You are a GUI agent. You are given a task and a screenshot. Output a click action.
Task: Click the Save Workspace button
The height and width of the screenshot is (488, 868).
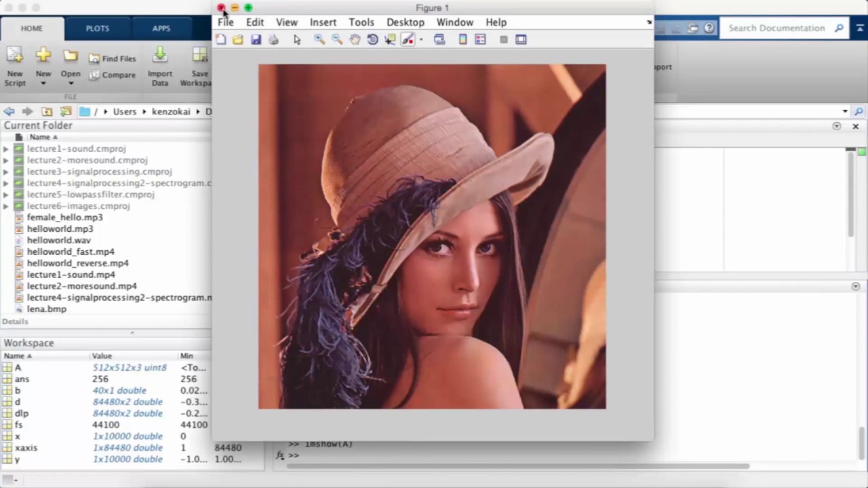(x=198, y=67)
